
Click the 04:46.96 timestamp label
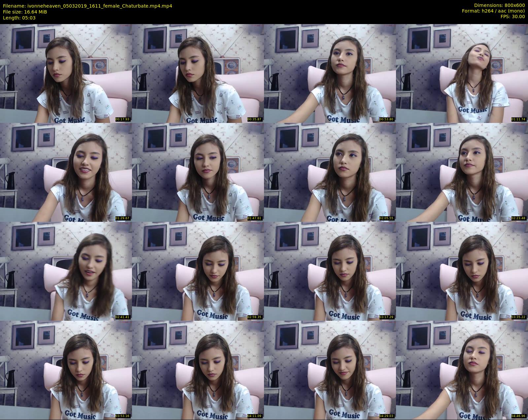(518, 416)
